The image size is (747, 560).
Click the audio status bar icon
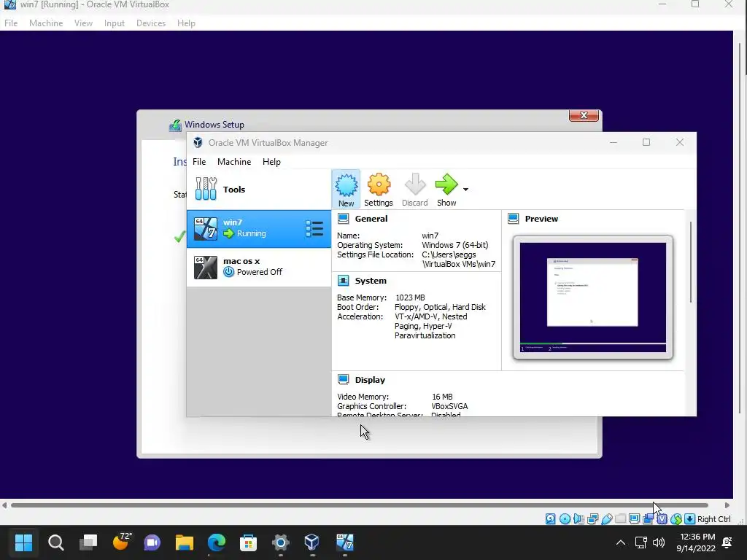pos(578,518)
